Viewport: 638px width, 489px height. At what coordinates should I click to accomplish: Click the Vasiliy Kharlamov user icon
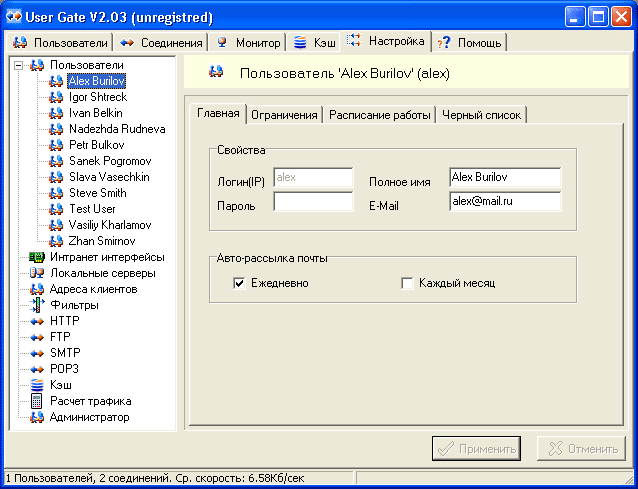click(x=56, y=225)
